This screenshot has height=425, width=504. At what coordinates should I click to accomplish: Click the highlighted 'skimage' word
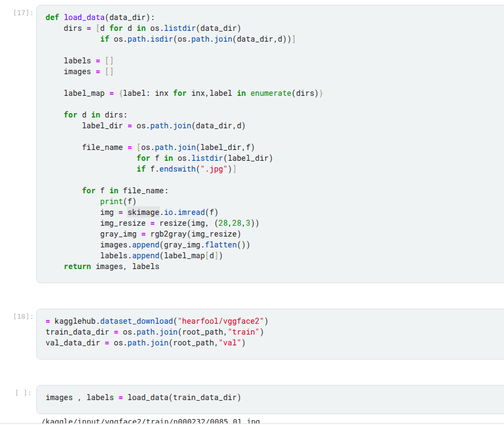click(x=144, y=212)
